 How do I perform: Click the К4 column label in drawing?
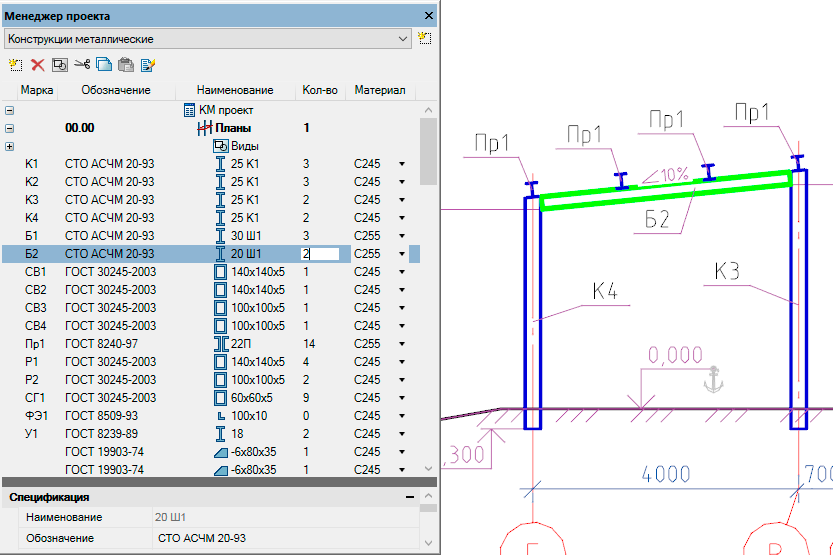tap(605, 291)
